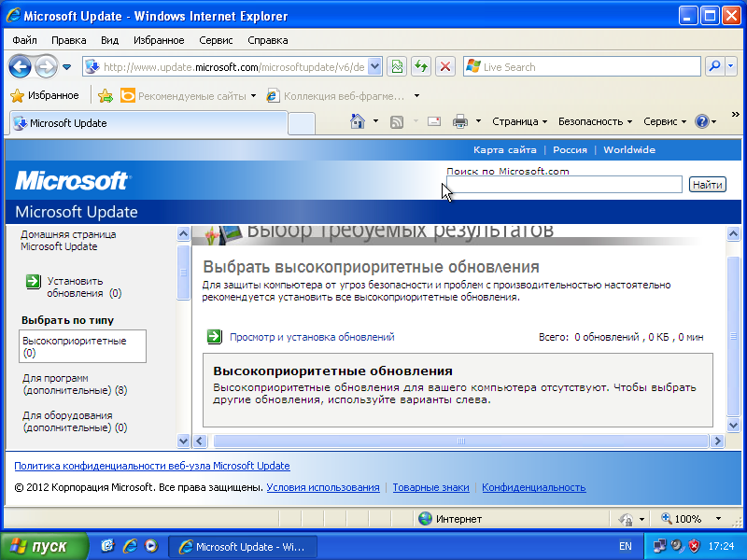
Task: Launch Internet Explorer from Quick Launch
Action: click(130, 546)
